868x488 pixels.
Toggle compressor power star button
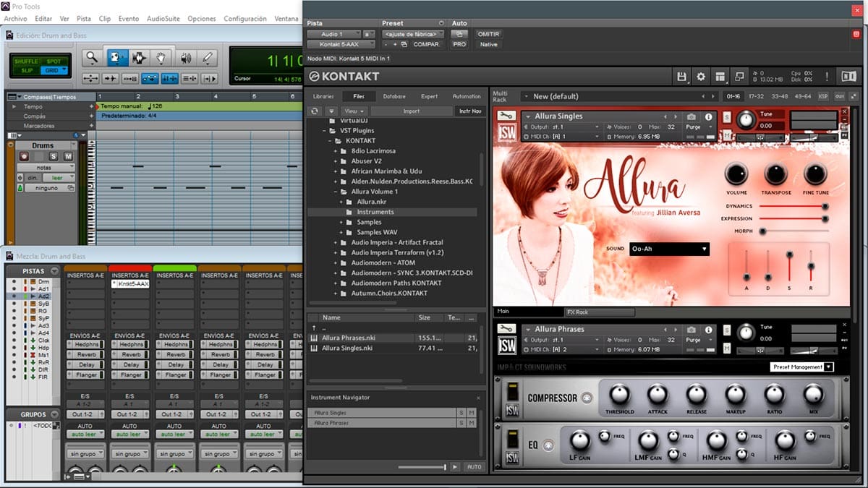pyautogui.click(x=586, y=398)
